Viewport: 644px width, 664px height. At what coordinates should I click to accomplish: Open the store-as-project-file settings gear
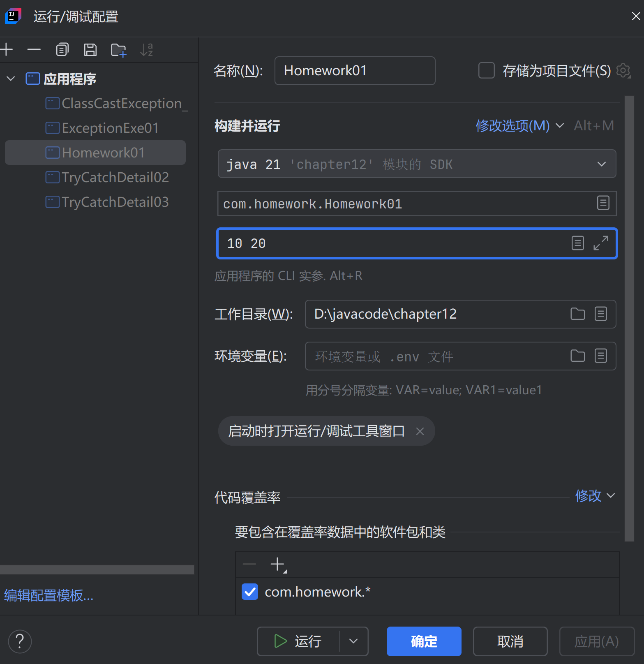point(624,71)
